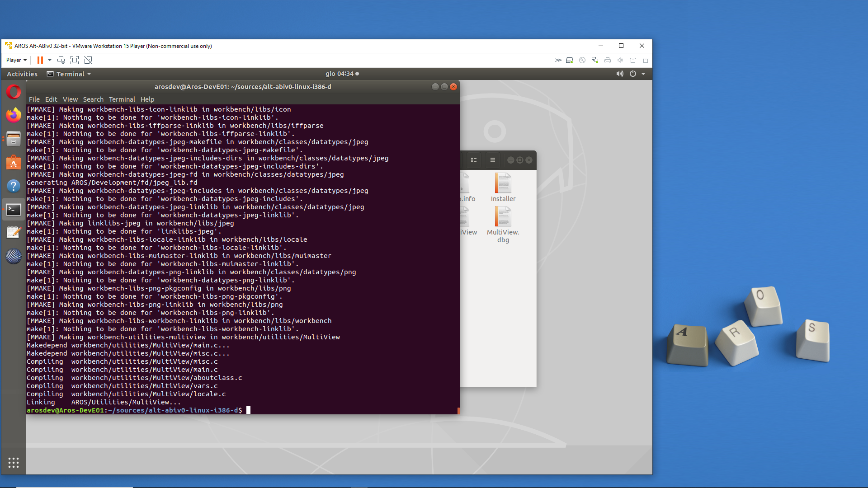Expand the VMware devices toolbar chevron
Image resolution: width=868 pixels, height=488 pixels.
click(558, 60)
